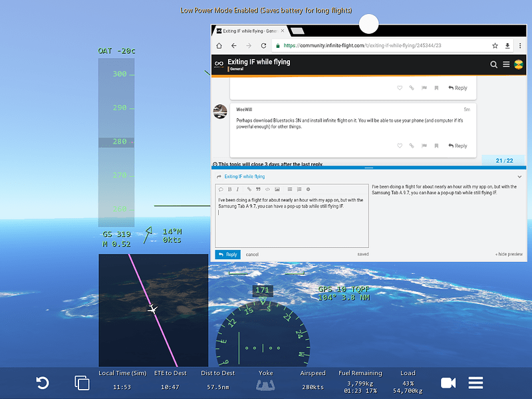Open the user avatar profile menu
The width and height of the screenshot is (532, 399).
[x=519, y=64]
